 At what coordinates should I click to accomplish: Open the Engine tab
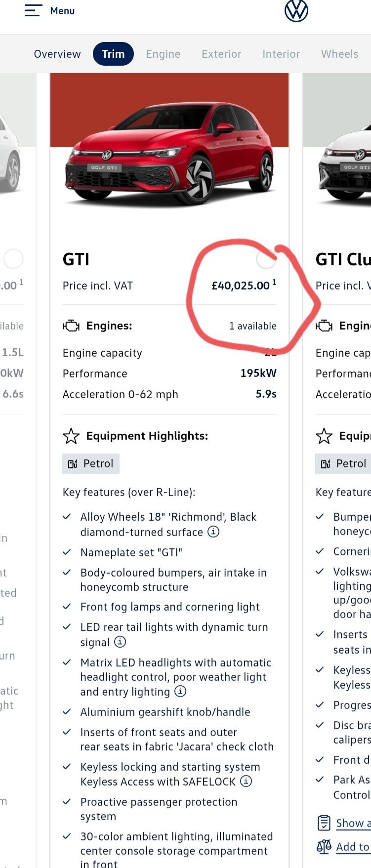pyautogui.click(x=163, y=54)
